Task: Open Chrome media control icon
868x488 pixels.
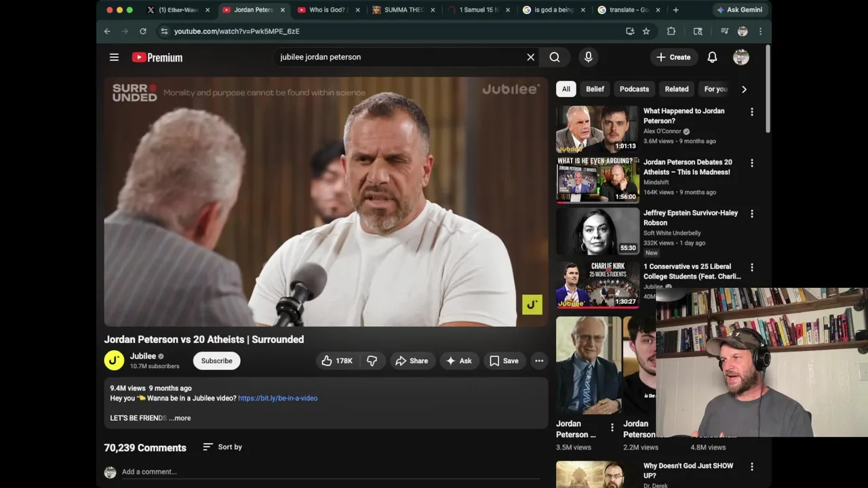Action: point(724,31)
